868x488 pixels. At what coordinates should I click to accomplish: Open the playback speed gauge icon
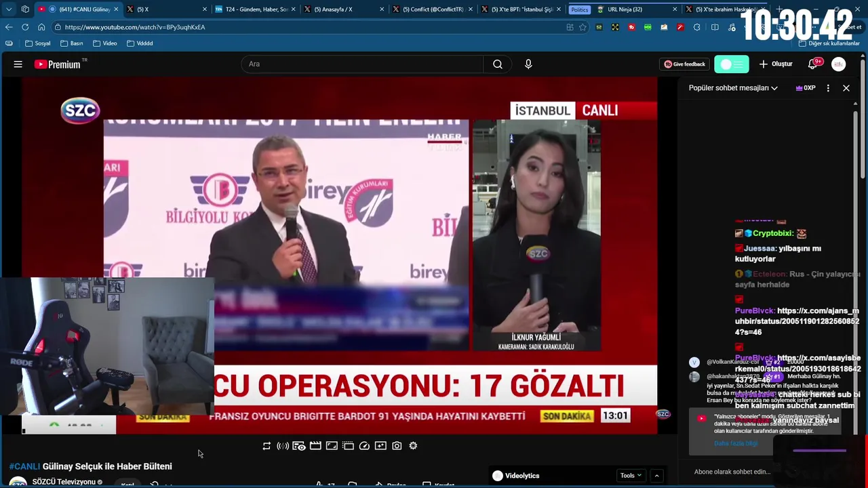[364, 446]
